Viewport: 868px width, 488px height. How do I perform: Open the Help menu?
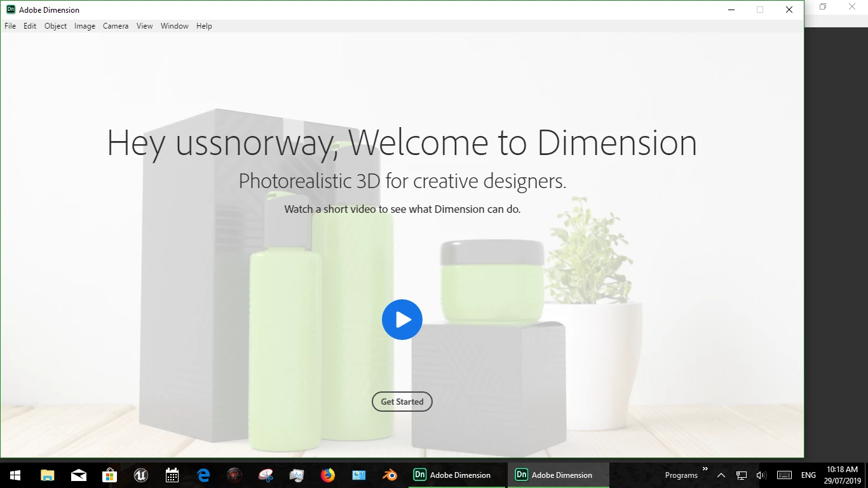pos(204,26)
